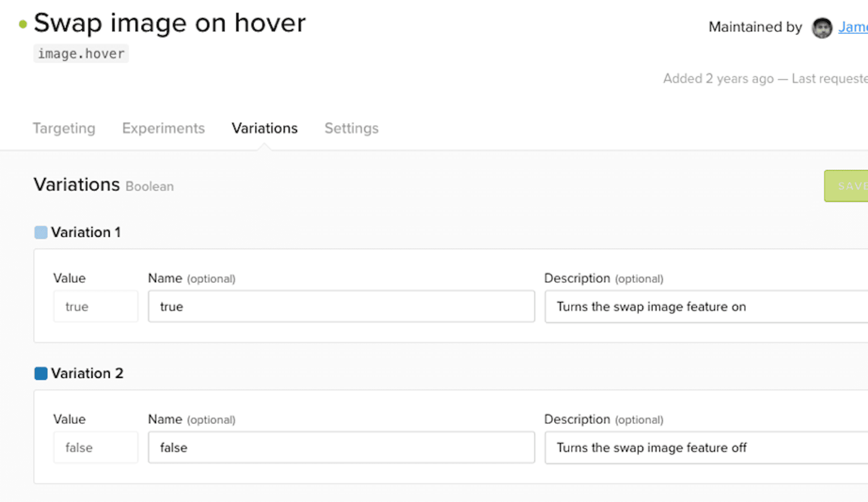Image resolution: width=868 pixels, height=502 pixels.
Task: Click the image.hover flag key badge
Action: click(81, 53)
